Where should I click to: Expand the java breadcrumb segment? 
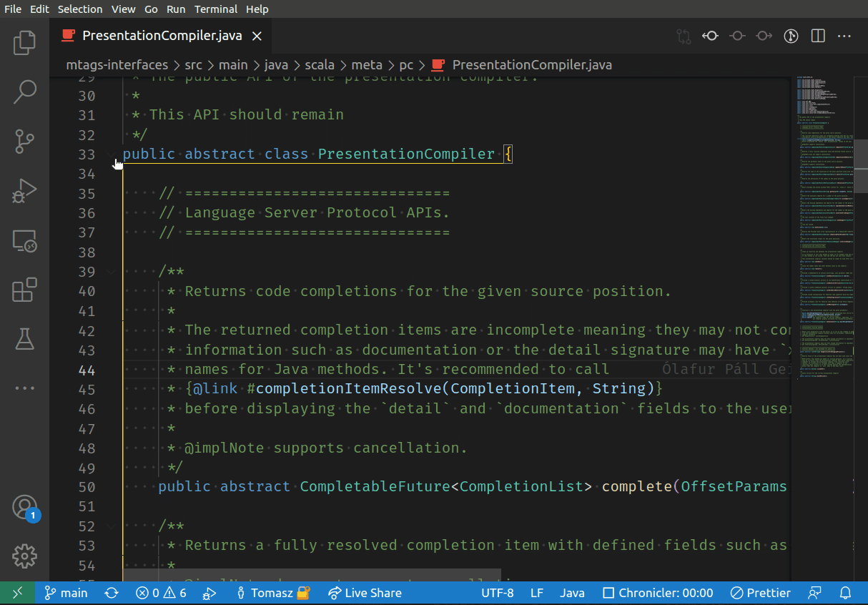(276, 65)
